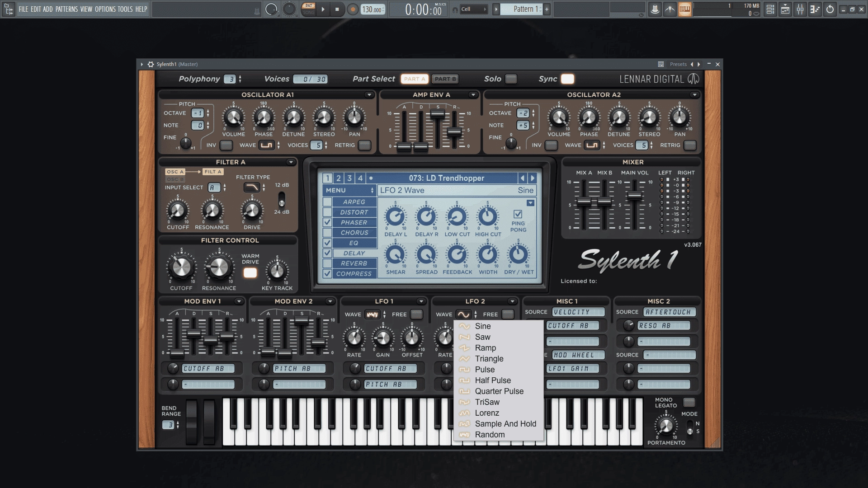This screenshot has width=868, height=488.
Task: Toggle the Warm Drive button
Action: click(250, 272)
